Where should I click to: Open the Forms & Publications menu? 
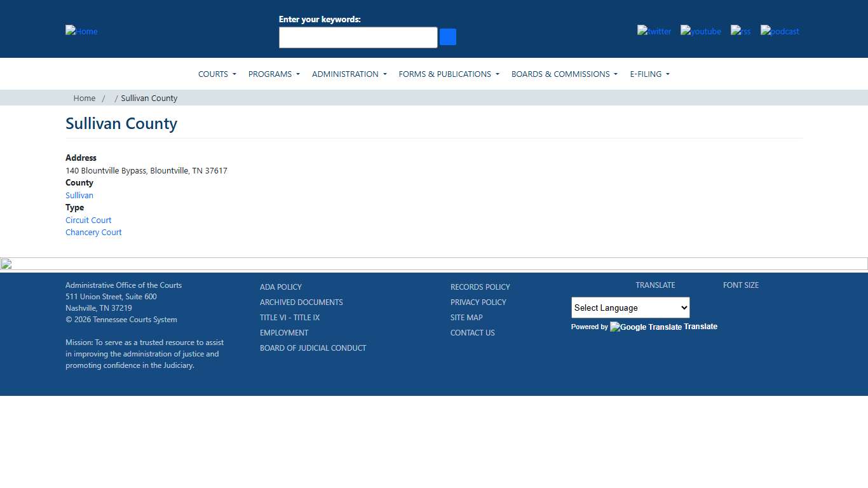[449, 74]
